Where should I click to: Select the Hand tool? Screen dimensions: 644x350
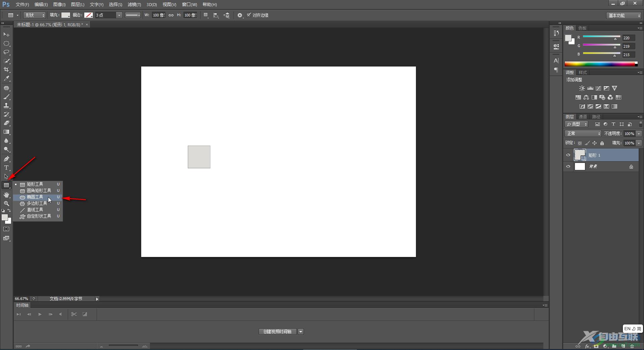6,195
